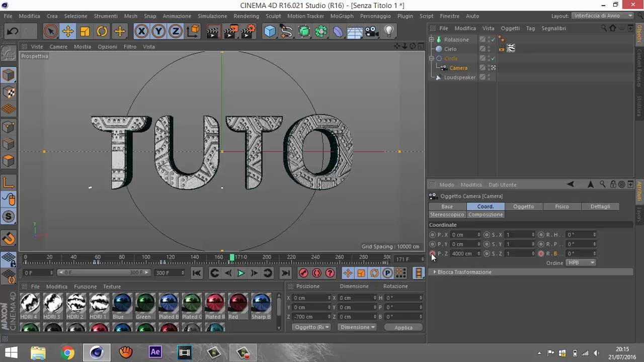Open After Effects from the taskbar
Viewport: 644px width, 362px height.
pos(155,352)
